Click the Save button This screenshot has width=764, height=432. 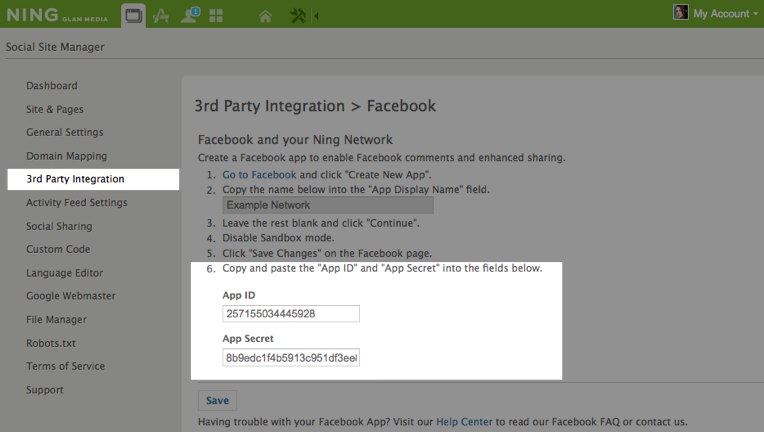click(217, 400)
